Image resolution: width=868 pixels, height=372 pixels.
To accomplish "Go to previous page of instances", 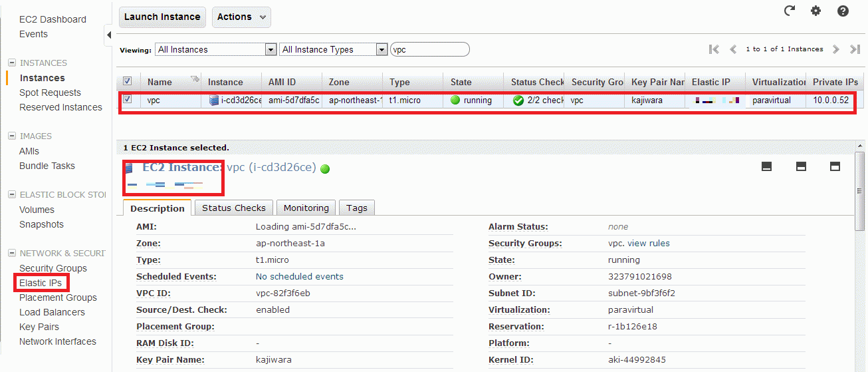I will coord(734,49).
